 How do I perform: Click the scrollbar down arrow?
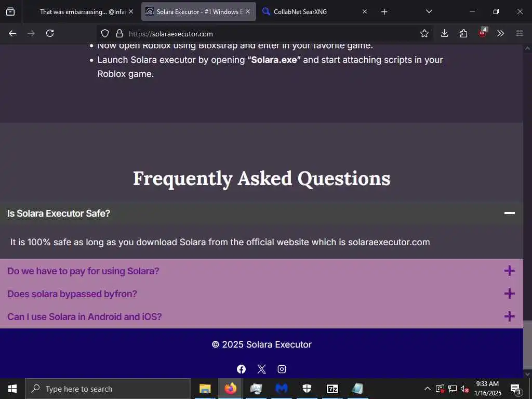[527, 374]
